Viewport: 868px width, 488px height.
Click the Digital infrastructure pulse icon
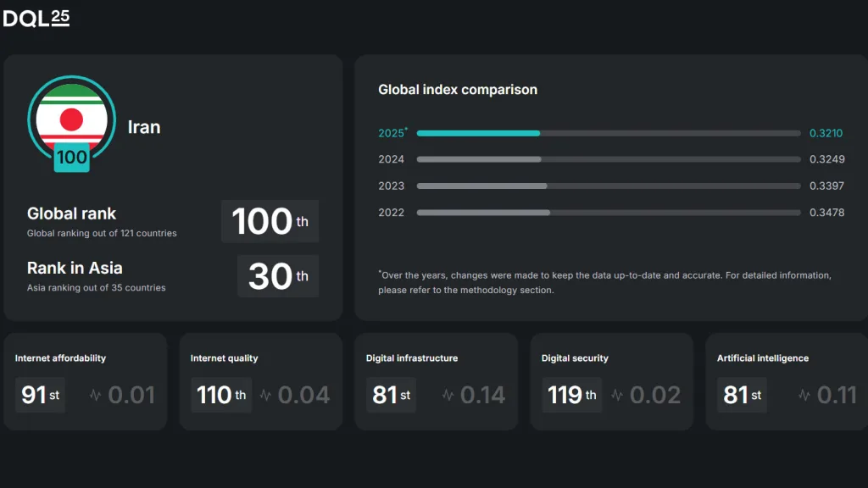click(448, 395)
